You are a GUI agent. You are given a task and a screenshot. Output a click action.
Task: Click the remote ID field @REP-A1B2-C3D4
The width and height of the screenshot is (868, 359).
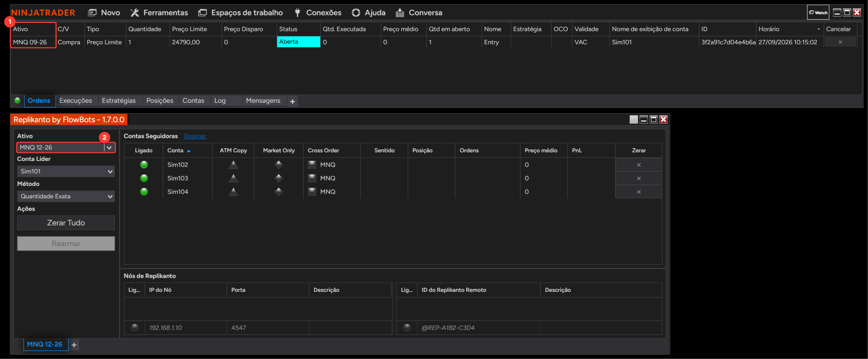(x=479, y=328)
